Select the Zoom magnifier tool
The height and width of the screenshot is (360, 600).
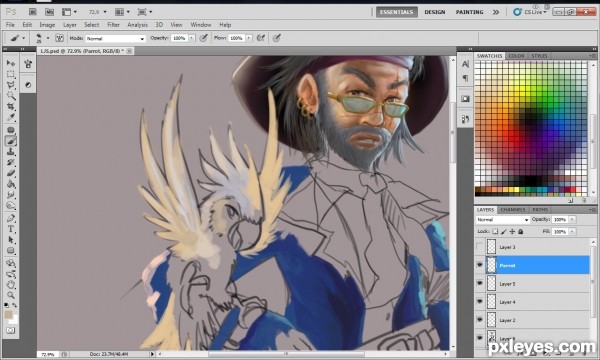pos(11,295)
